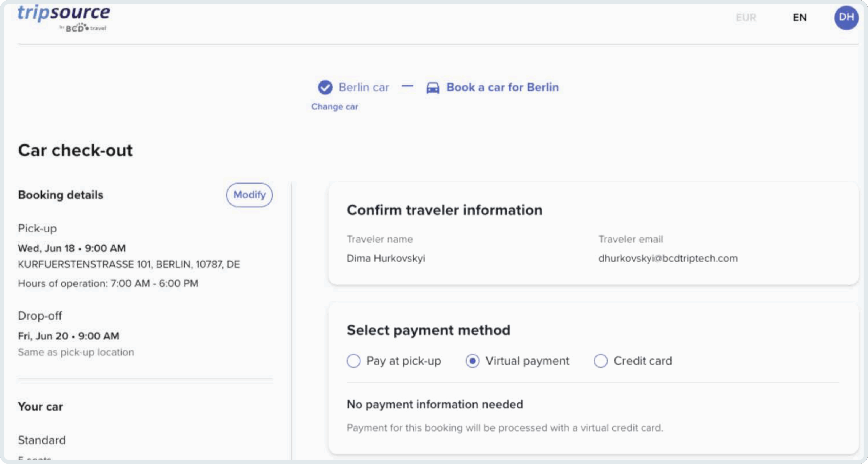Click the traveler email address
Screen dimensions: 868x464
[668, 258]
